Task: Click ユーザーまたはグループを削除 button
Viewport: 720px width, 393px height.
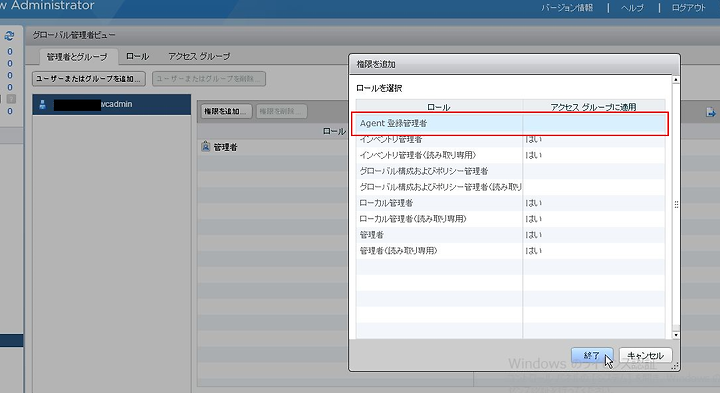Action: 209,79
